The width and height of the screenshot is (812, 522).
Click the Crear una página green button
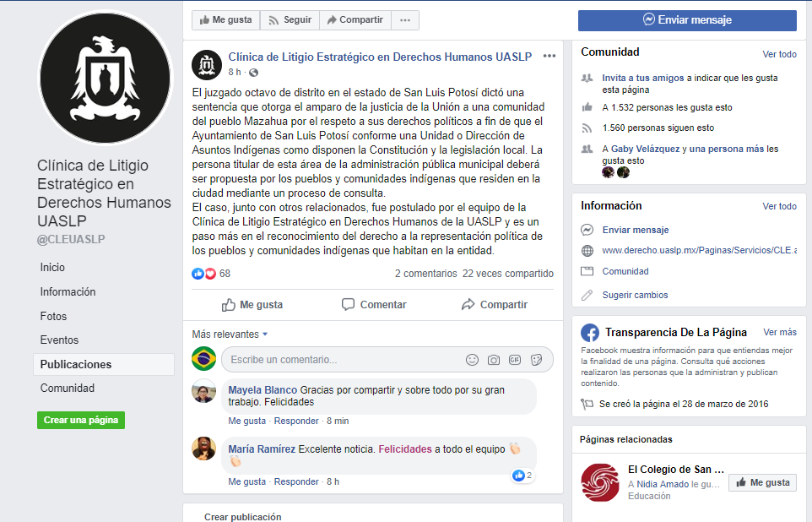pyautogui.click(x=81, y=421)
